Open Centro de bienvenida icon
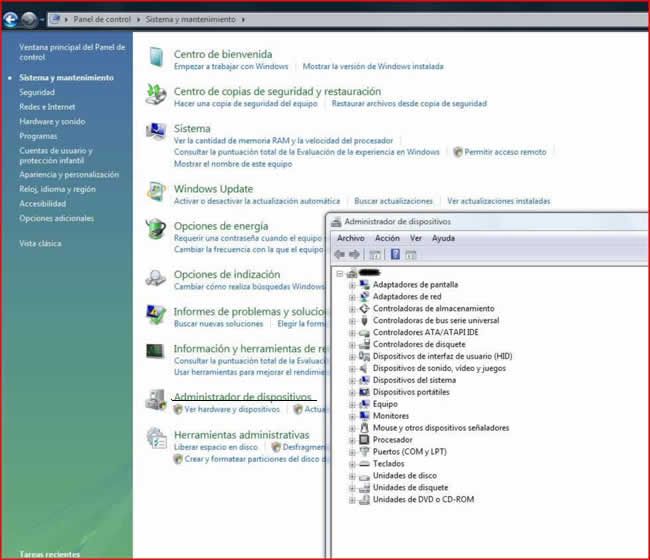Image resolution: width=650 pixels, height=560 pixels. coord(156,57)
